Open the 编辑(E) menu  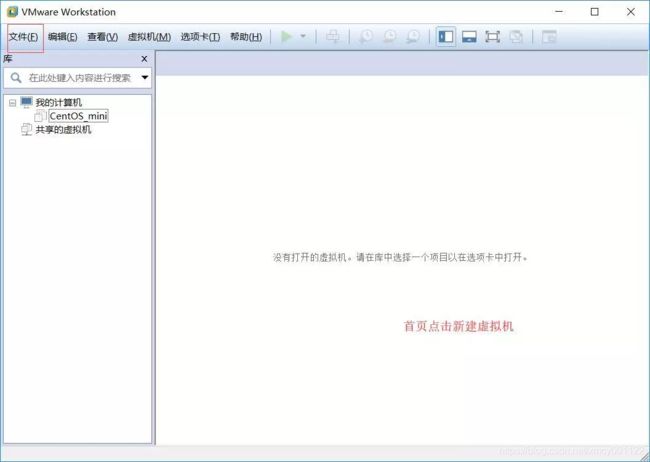click(x=63, y=37)
